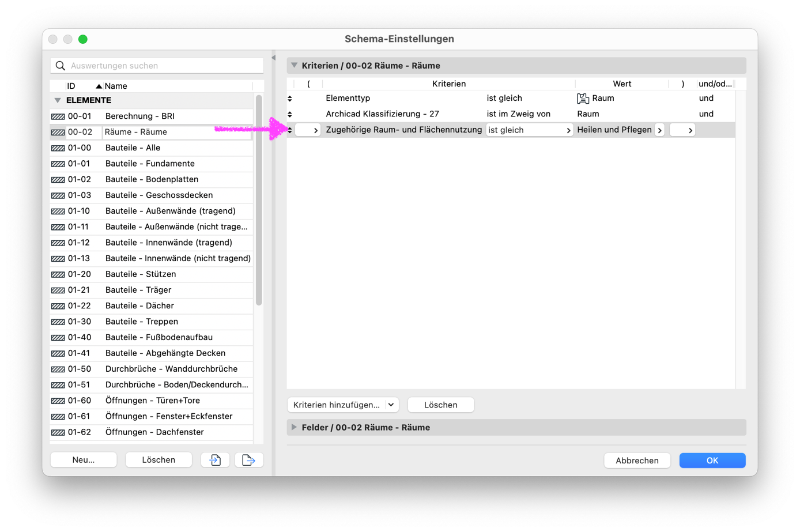The image size is (800, 532).
Task: Click the sort arrow beside the Name column
Action: tap(99, 86)
